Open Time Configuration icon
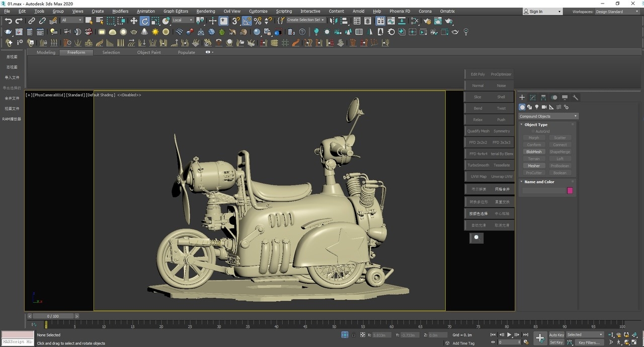The width and height of the screenshot is (644, 347). click(x=526, y=342)
